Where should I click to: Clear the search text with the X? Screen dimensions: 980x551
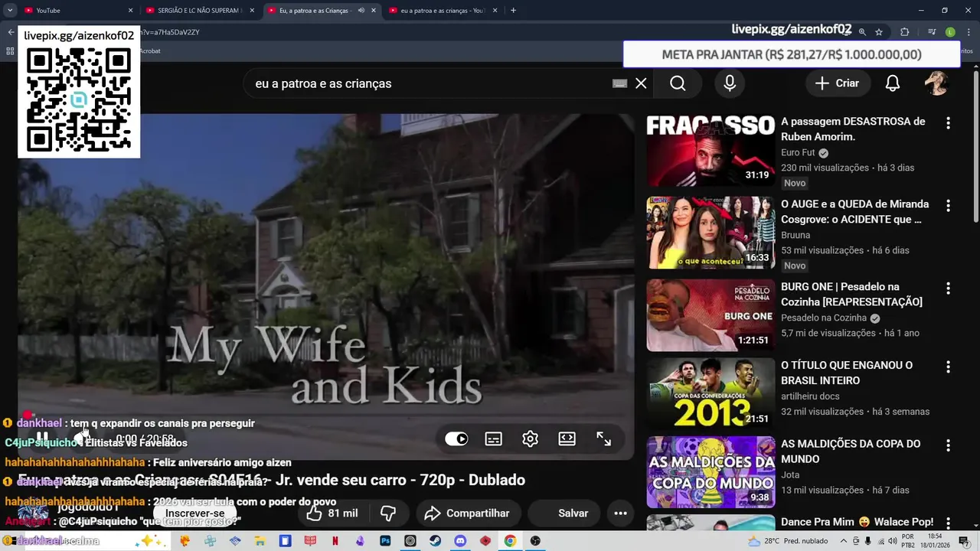click(x=641, y=83)
